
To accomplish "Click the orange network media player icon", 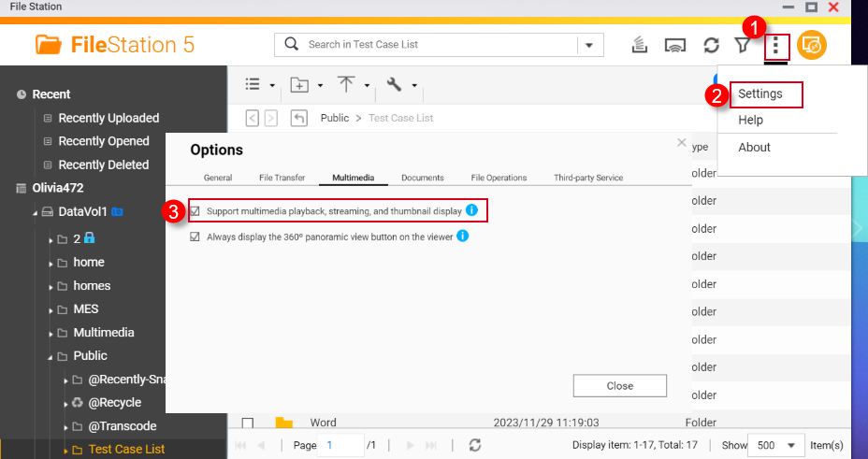I will 812,45.
